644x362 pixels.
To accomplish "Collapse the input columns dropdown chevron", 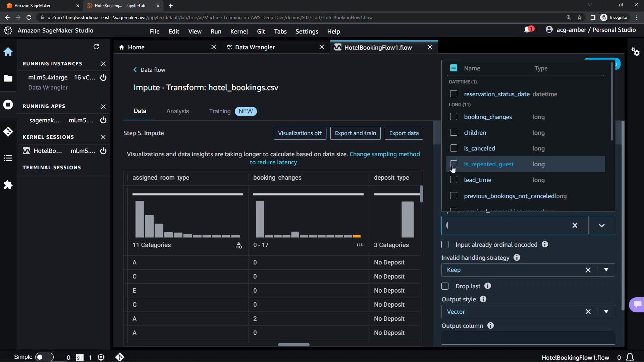I will [601, 226].
